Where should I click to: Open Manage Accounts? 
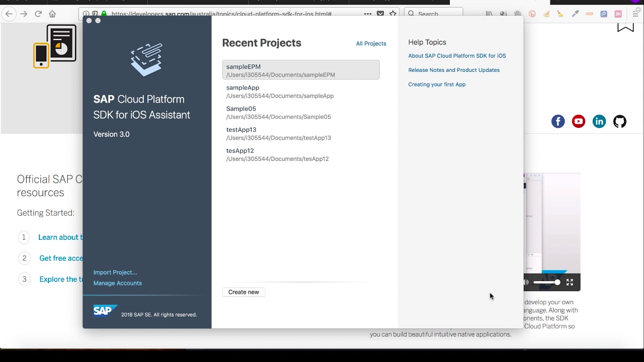[117, 283]
